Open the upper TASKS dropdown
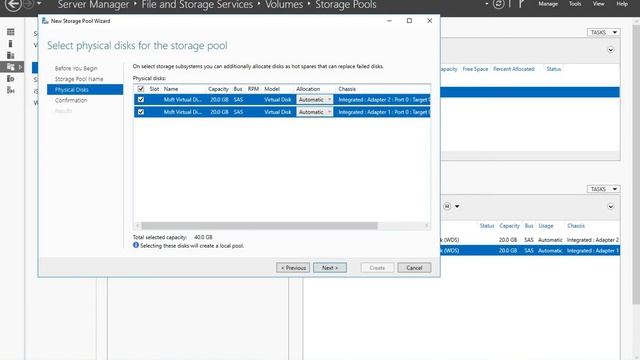Image resolution: width=640 pixels, height=360 pixels. [603, 32]
